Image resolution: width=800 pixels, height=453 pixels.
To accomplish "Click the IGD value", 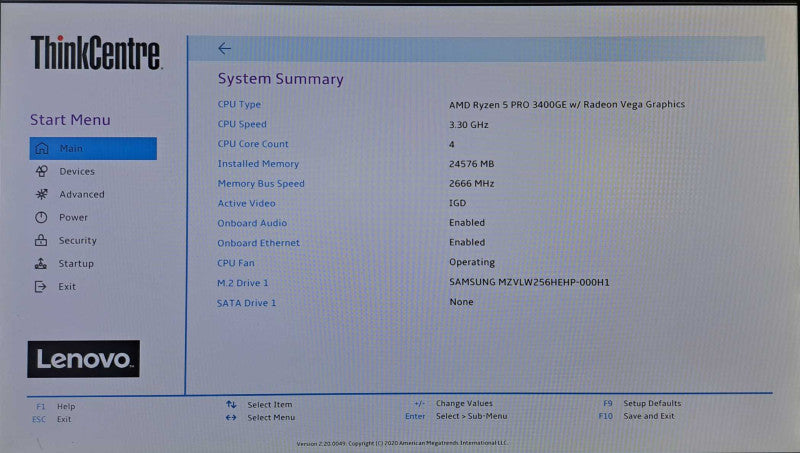I will [458, 203].
